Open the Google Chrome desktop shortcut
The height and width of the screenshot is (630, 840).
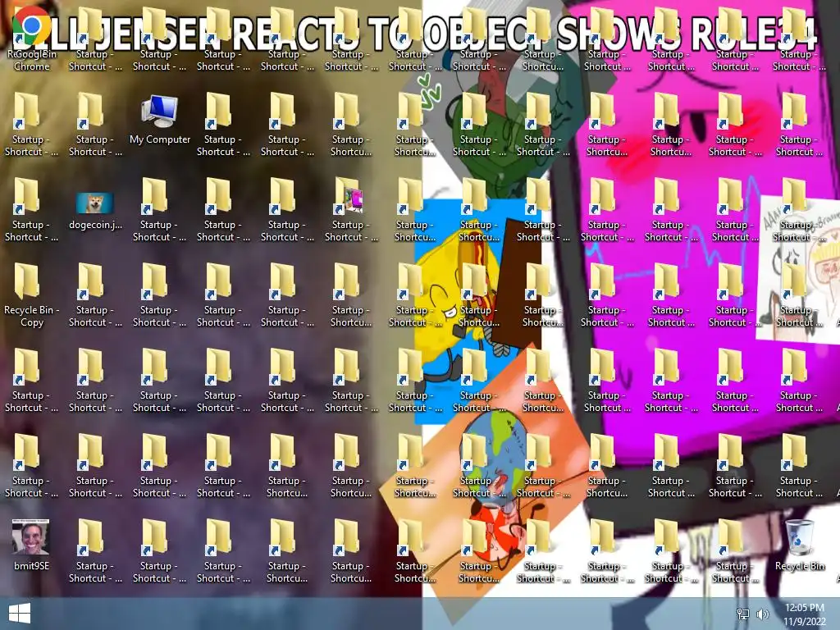tap(32, 38)
